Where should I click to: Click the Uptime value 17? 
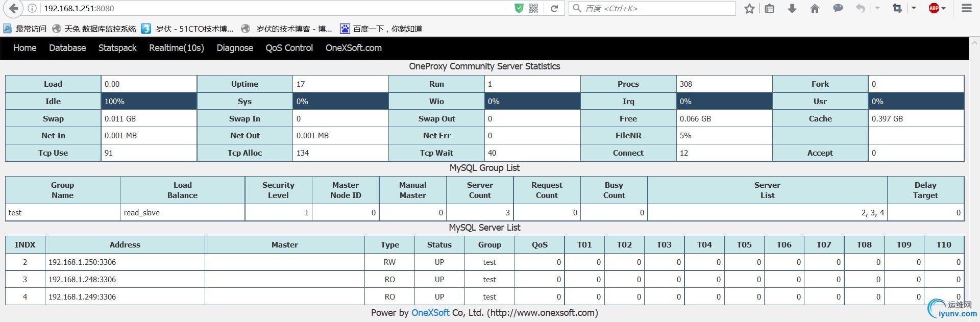click(301, 84)
